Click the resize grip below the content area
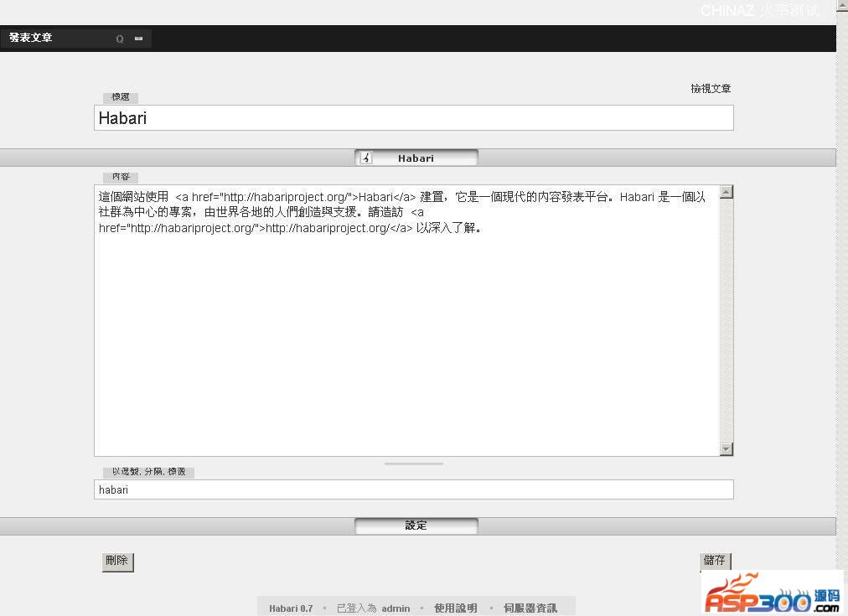The height and width of the screenshot is (616, 848). [414, 463]
